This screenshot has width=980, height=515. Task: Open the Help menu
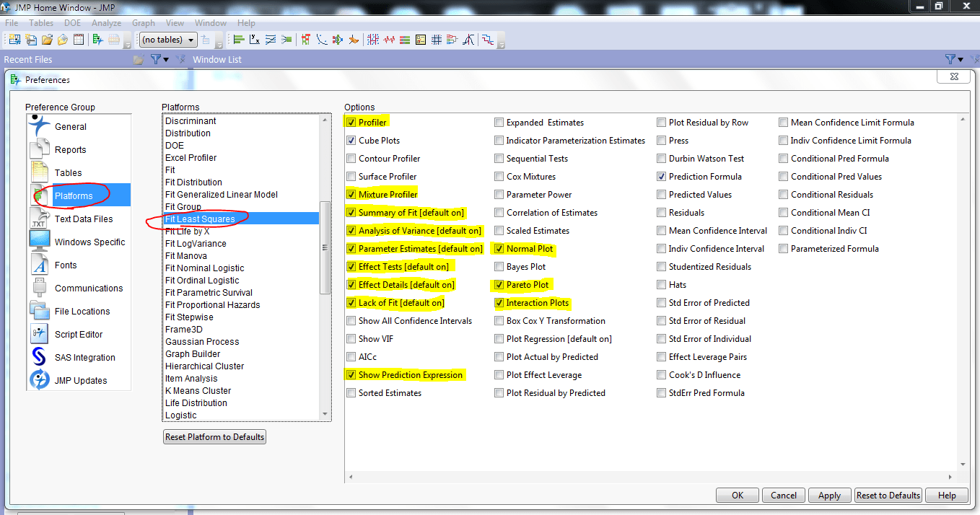[246, 23]
